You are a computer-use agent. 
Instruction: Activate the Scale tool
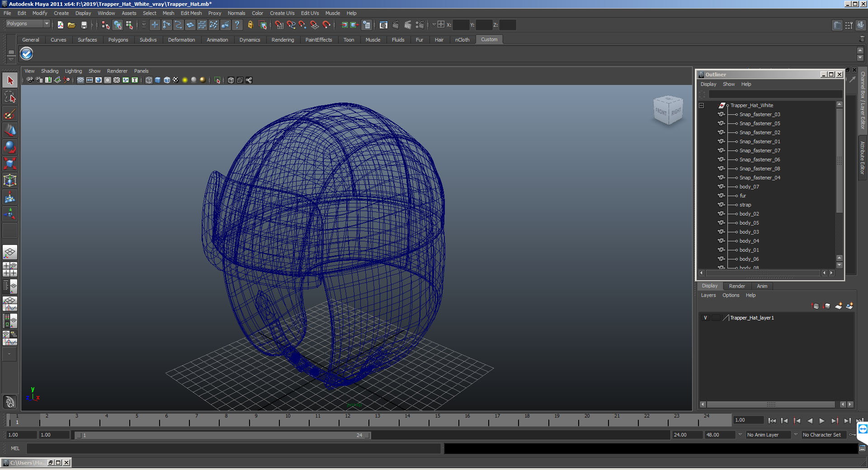point(10,164)
